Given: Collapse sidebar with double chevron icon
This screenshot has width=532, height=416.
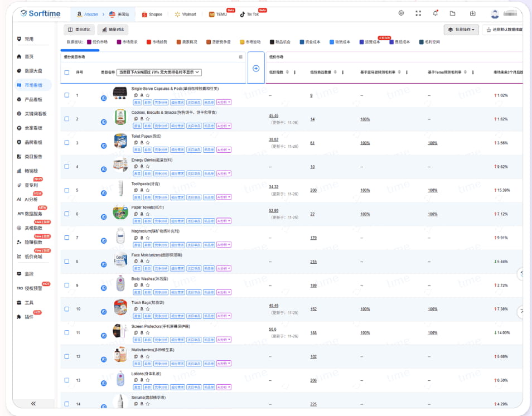Looking at the screenshot, I should tap(33, 403).
